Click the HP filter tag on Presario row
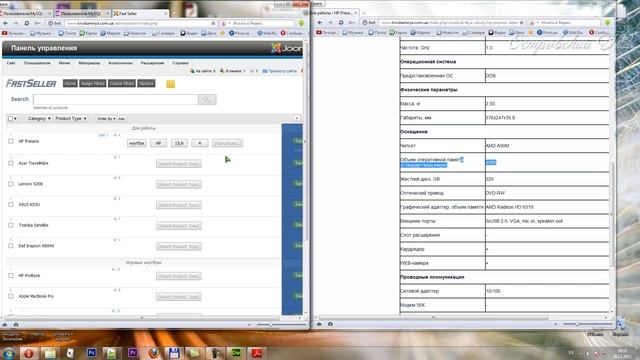This screenshot has width=640, height=360. (x=158, y=143)
